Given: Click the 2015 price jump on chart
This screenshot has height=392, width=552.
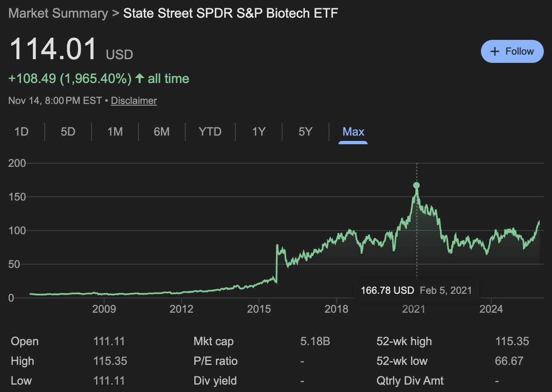Looking at the screenshot, I should [277, 263].
